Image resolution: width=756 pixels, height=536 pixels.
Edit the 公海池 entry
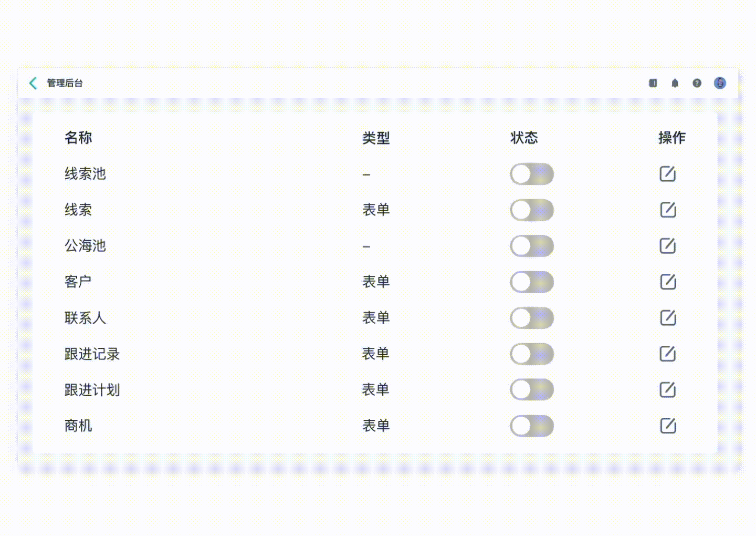point(667,245)
